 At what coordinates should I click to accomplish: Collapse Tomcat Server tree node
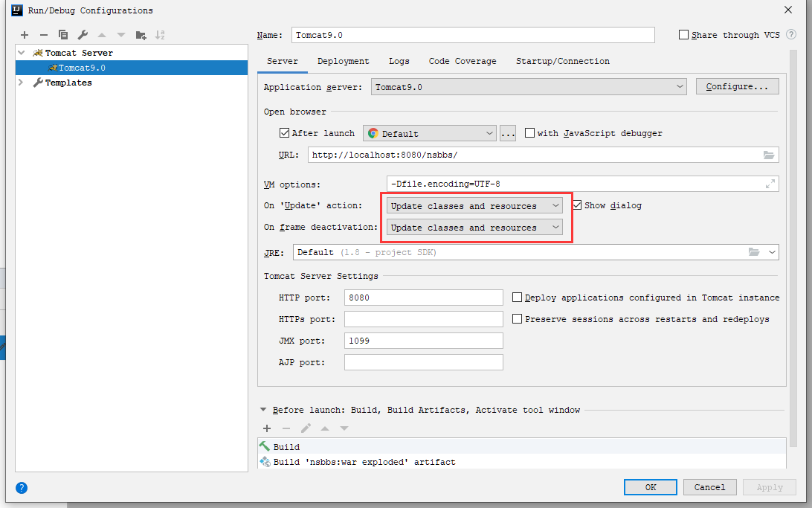pyautogui.click(x=22, y=53)
